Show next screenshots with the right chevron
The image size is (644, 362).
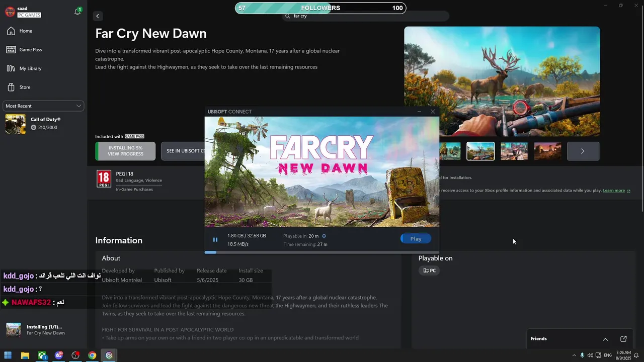tap(583, 151)
